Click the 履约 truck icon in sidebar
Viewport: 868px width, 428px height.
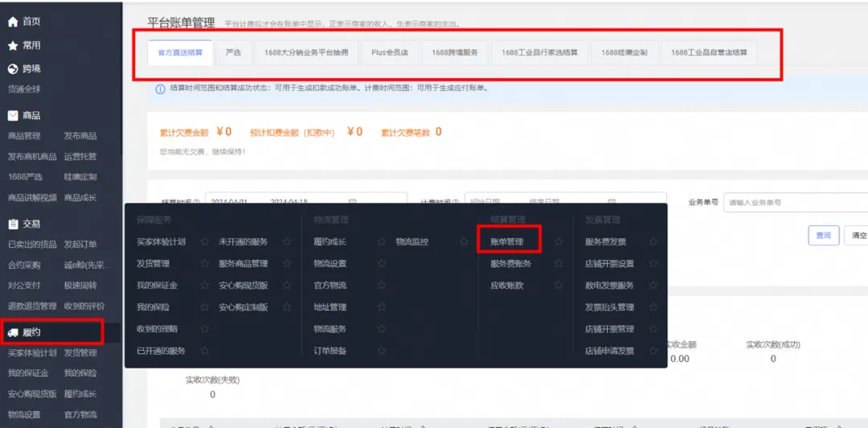[x=12, y=332]
